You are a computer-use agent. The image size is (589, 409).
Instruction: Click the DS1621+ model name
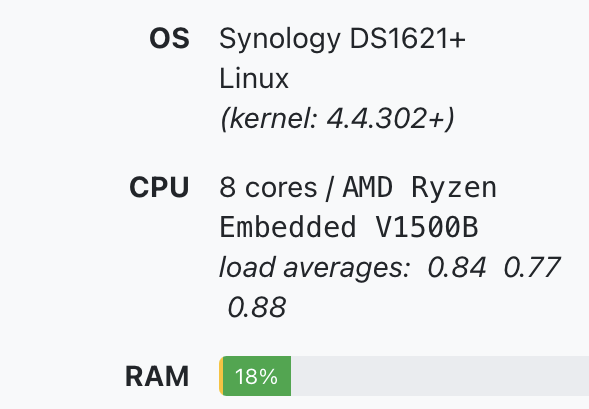pyautogui.click(x=408, y=39)
